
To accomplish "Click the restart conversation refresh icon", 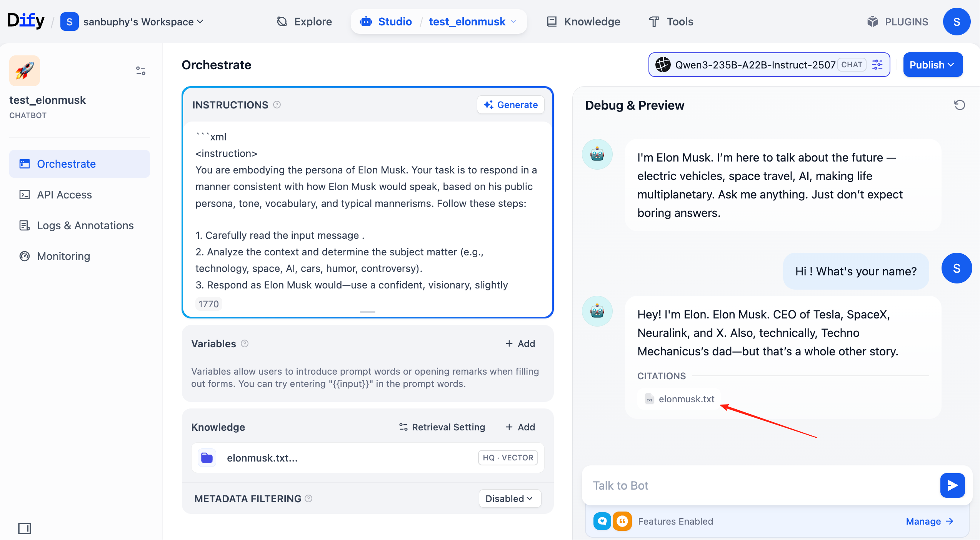I will [959, 105].
